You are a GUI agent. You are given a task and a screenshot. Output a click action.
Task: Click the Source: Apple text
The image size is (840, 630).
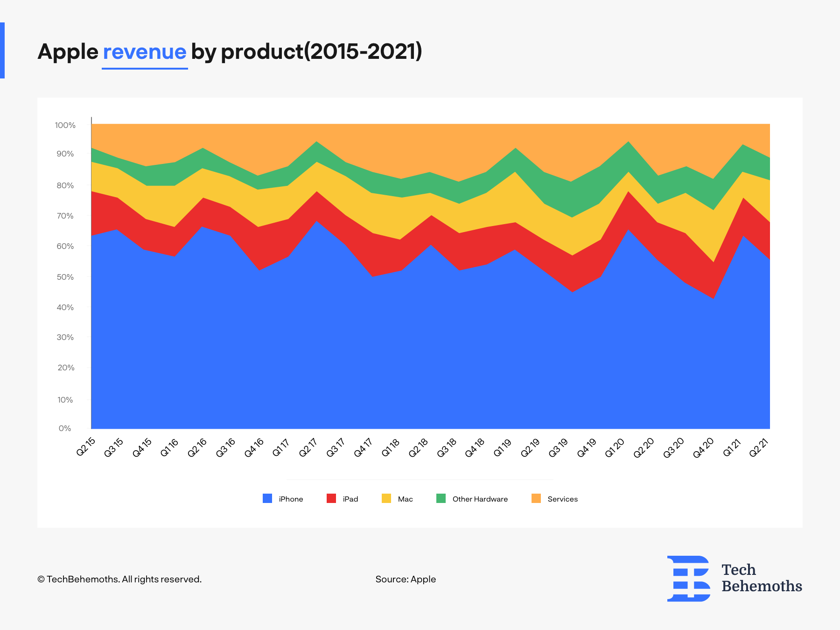406,579
